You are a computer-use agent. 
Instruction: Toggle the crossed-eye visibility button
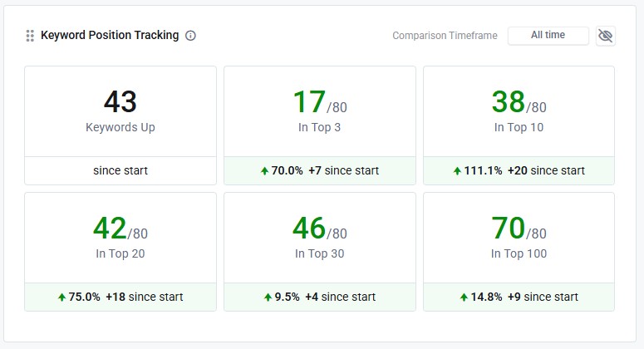(605, 36)
